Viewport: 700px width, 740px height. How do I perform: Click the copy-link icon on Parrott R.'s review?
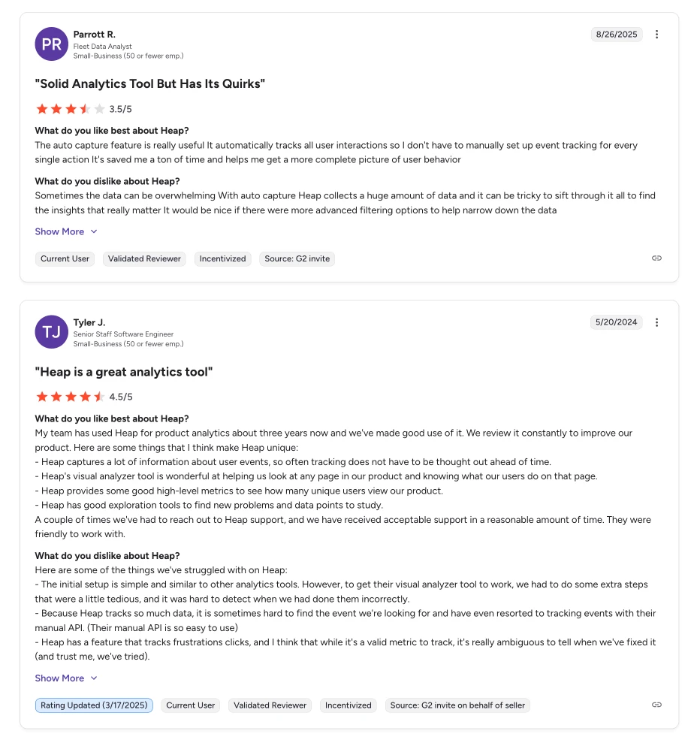coord(656,258)
